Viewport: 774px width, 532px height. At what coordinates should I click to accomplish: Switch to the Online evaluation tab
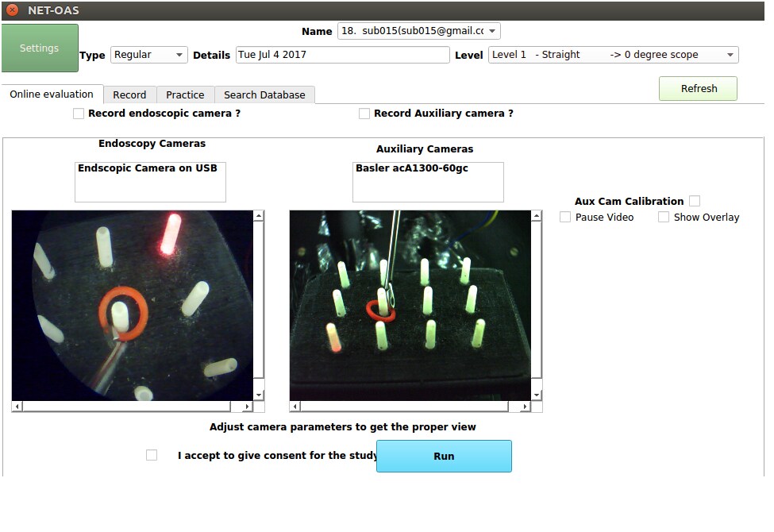52,94
